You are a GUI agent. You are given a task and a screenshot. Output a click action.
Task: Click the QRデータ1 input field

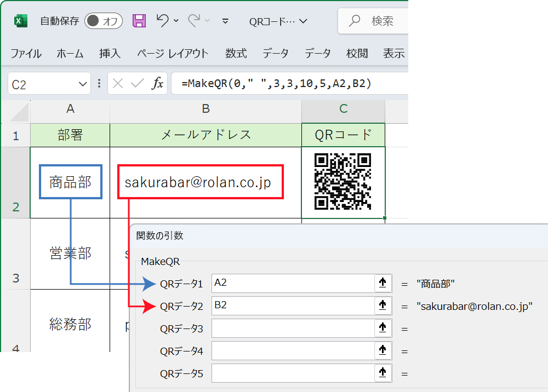click(x=293, y=283)
